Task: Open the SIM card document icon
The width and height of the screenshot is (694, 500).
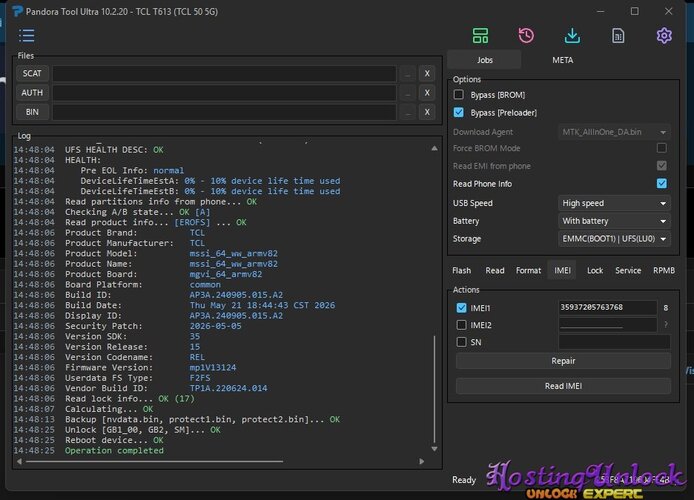Action: pos(618,35)
